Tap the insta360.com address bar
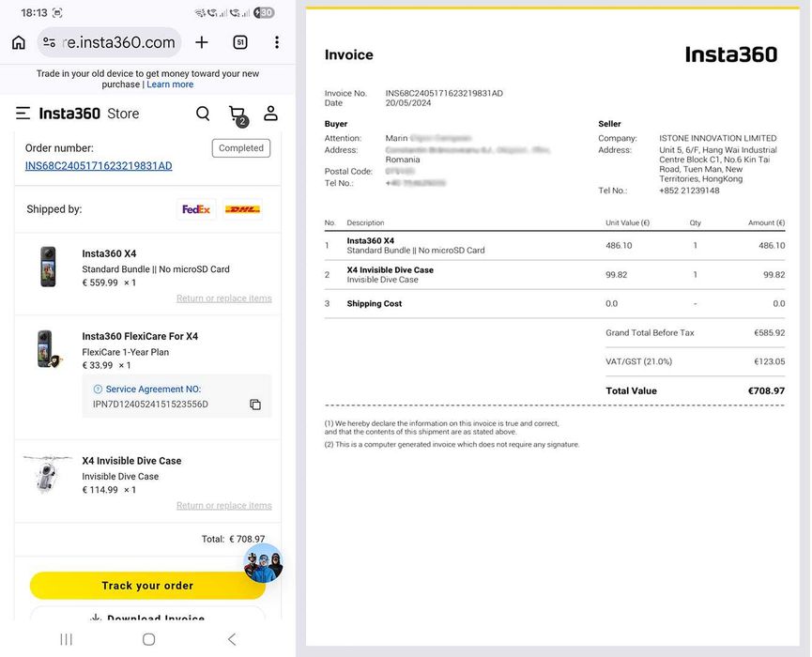Screen dimensions: 812x657 (109, 42)
